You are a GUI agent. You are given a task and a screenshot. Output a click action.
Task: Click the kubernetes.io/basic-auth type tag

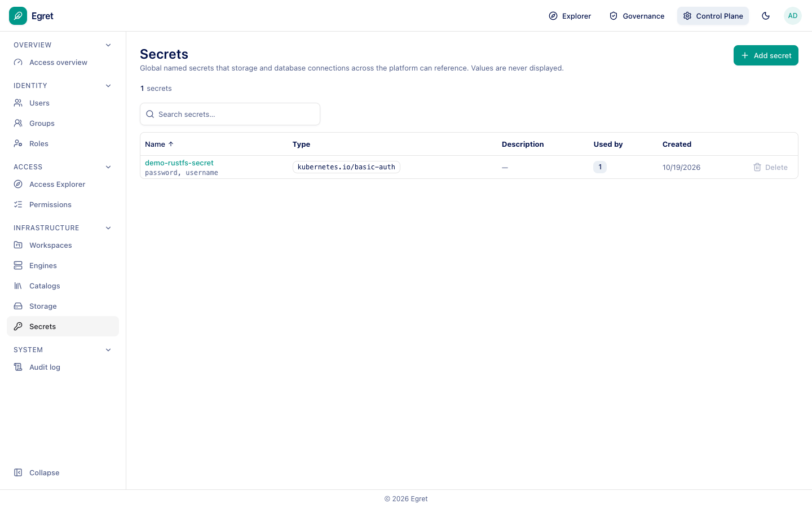point(346,167)
